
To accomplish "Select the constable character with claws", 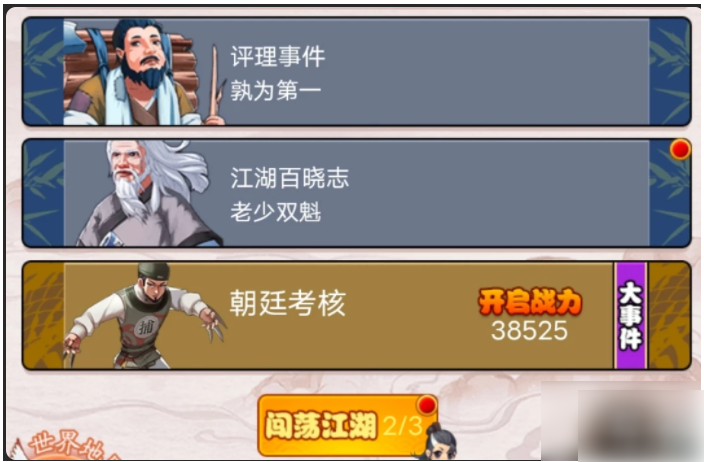I will point(145,316).
